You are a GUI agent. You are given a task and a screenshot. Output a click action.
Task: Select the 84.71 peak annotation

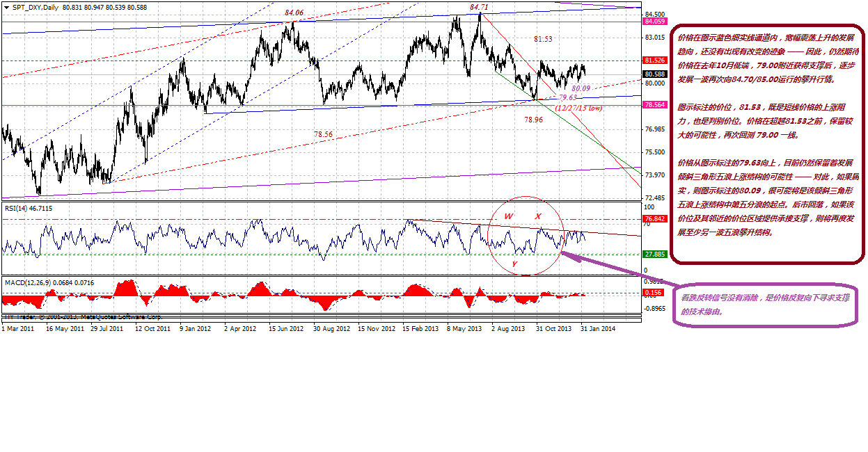(x=479, y=7)
